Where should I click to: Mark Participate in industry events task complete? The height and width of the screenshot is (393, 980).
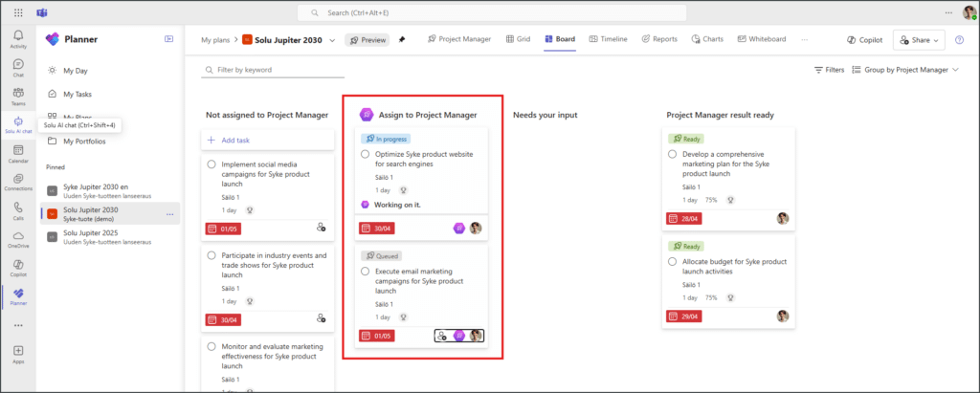(212, 255)
